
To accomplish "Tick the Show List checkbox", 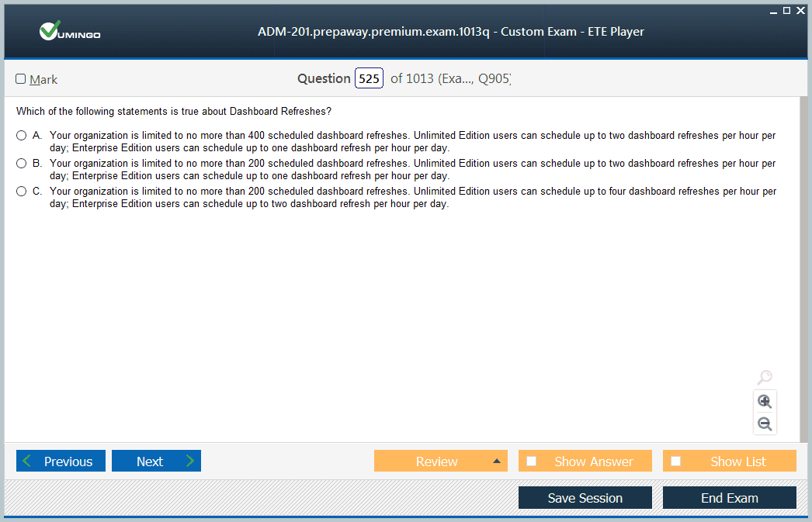I will (x=676, y=462).
